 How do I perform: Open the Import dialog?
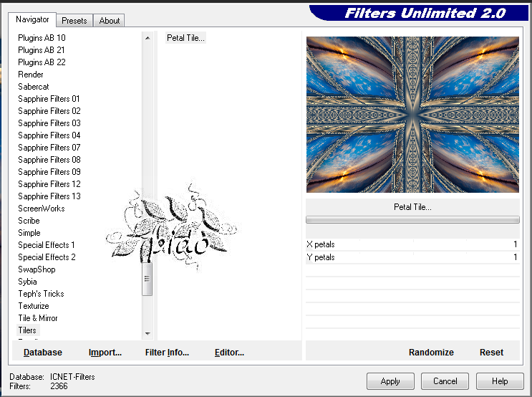(x=105, y=353)
